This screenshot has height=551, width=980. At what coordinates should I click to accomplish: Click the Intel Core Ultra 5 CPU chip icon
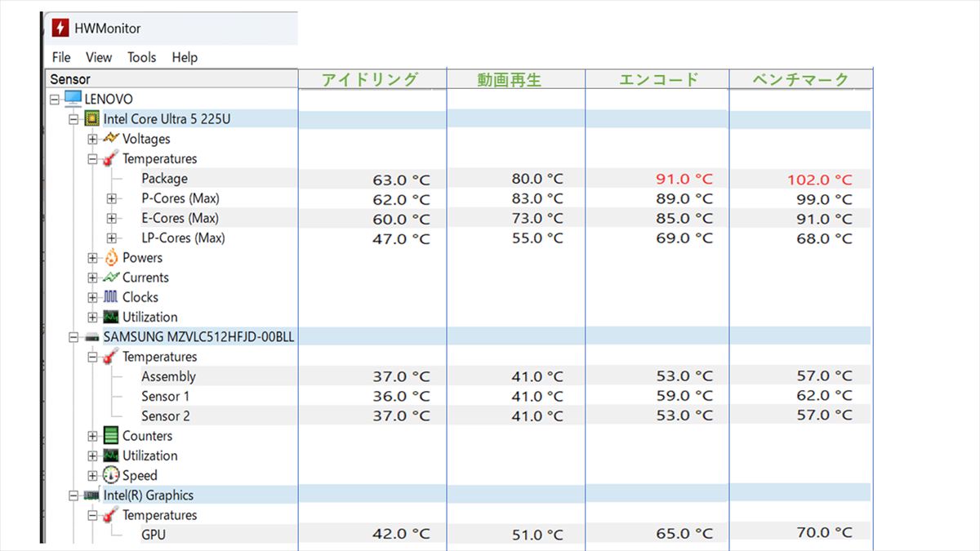(x=92, y=119)
